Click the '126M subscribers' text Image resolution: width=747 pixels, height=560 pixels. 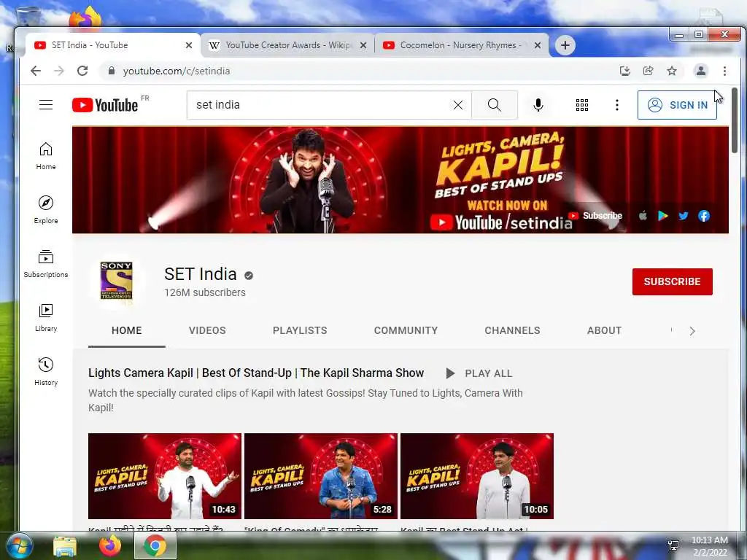click(205, 292)
